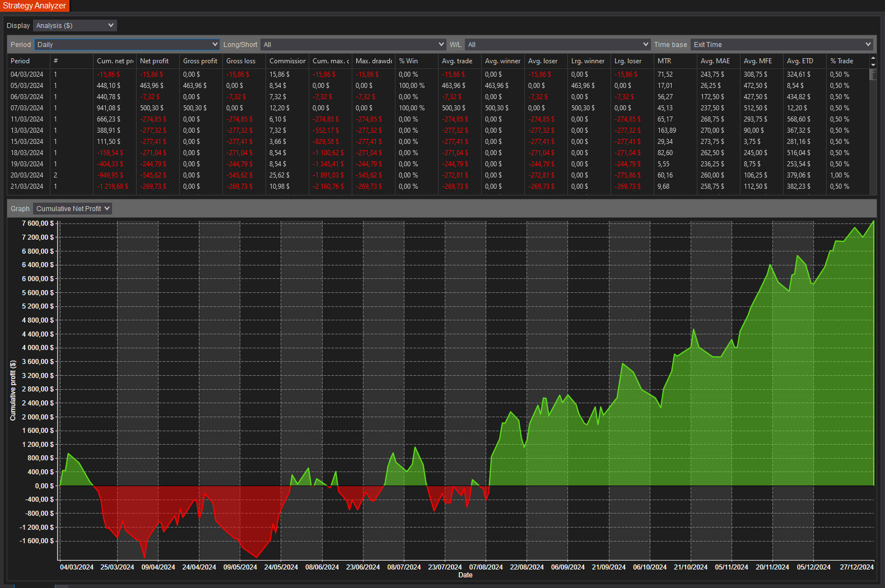885x588 pixels.
Task: Sort by the Avg. trade column header
Action: pos(460,61)
